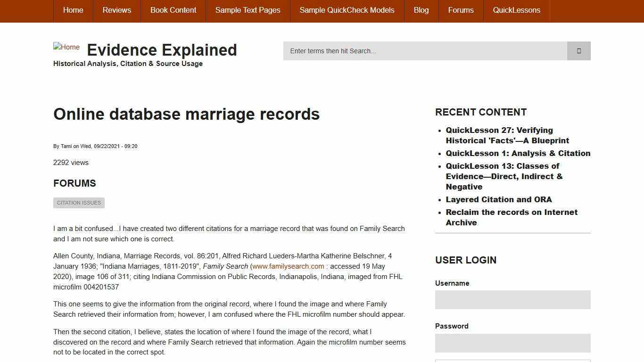
Task: Open the Sample Text Pages page
Action: pos(248,10)
